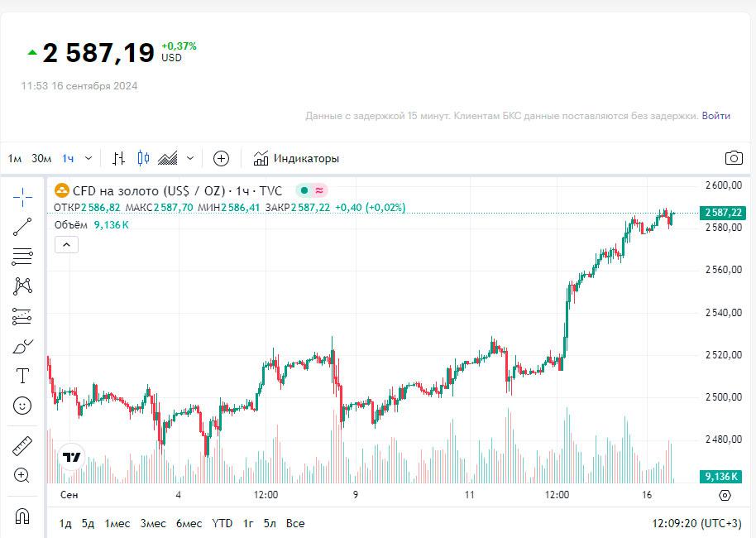Viewport: 756px width, 538px height.
Task: Select the brush drawing tool
Action: 22,346
